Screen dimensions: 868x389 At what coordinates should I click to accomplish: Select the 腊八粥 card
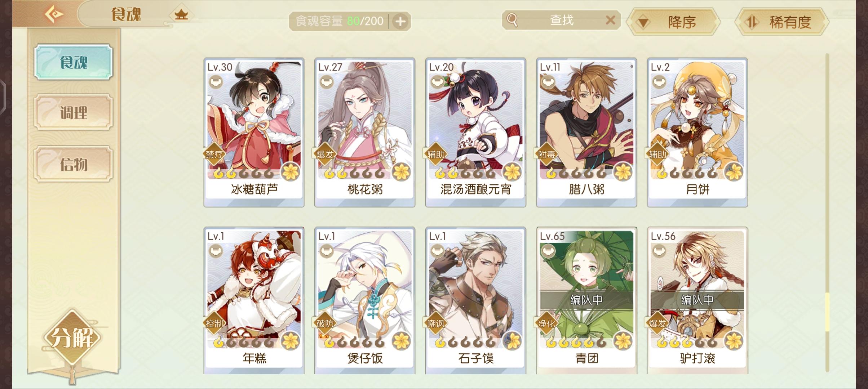tap(586, 132)
